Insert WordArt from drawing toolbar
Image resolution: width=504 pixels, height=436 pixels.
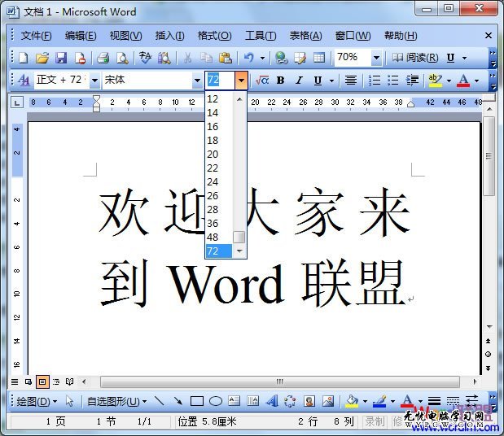click(272, 401)
